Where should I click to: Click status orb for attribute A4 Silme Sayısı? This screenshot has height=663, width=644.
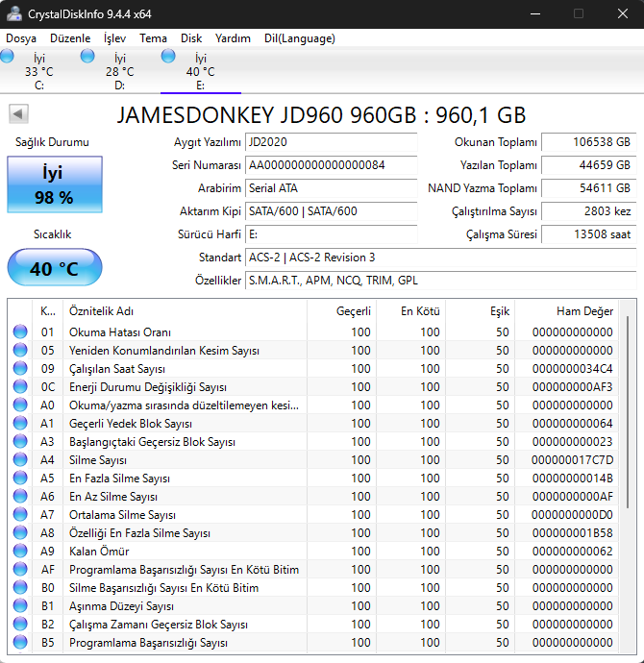tap(20, 460)
